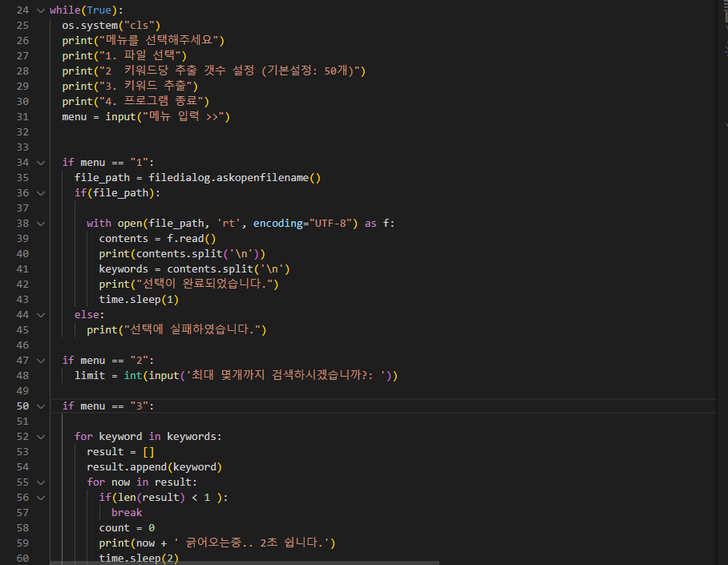Collapse the else block on line 44
Screen dimensions: 728x565
click(41, 315)
